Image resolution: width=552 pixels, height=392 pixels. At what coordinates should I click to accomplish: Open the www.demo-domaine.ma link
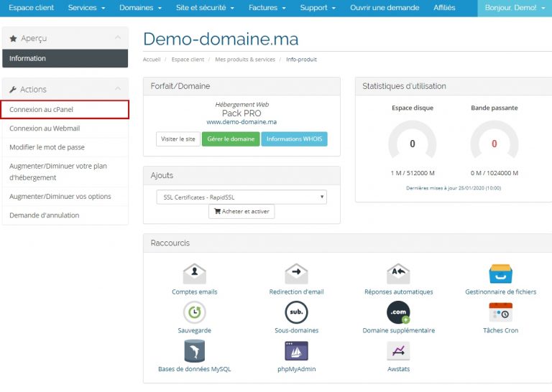241,122
